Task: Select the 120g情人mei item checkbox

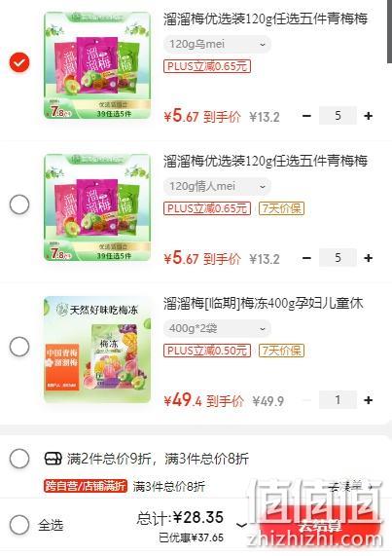Action: [19, 204]
